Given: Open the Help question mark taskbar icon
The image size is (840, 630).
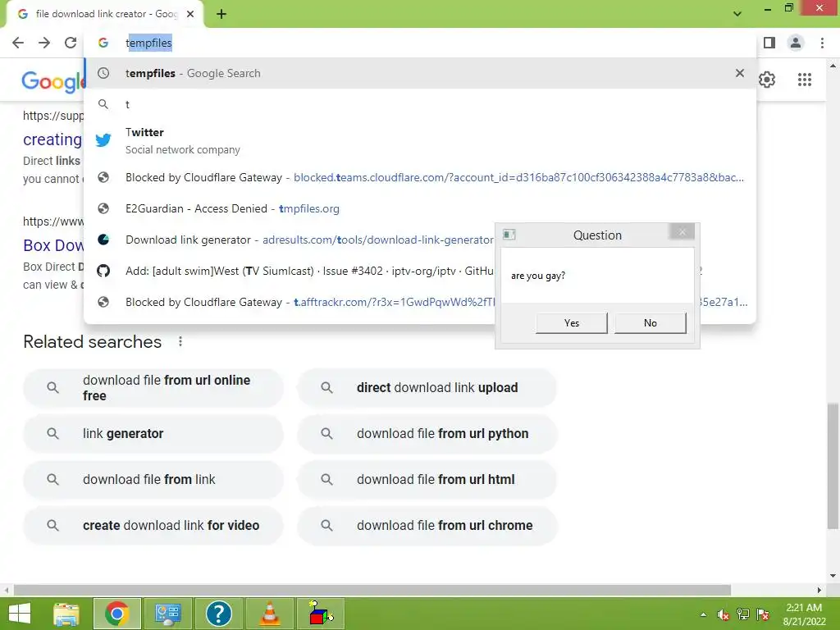Looking at the screenshot, I should (x=218, y=614).
